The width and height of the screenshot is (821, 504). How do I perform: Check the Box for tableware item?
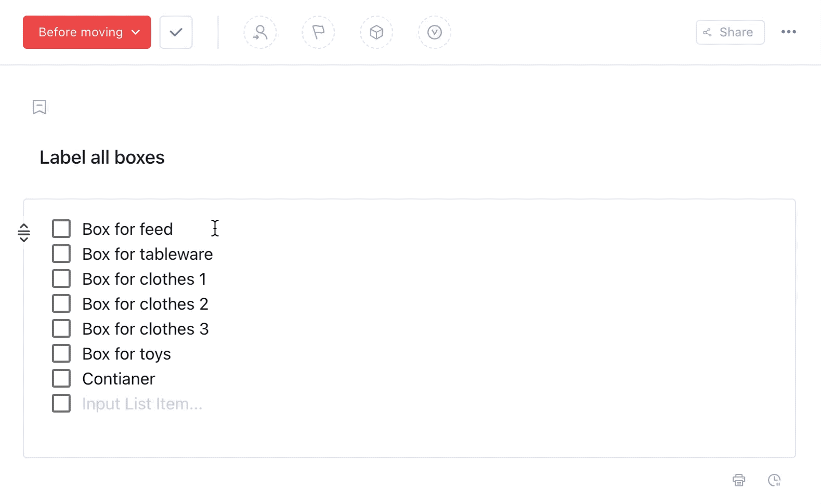coord(61,254)
